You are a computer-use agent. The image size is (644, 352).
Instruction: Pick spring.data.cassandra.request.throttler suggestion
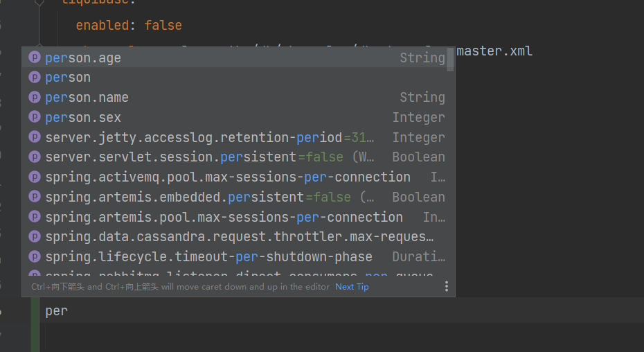click(x=238, y=237)
